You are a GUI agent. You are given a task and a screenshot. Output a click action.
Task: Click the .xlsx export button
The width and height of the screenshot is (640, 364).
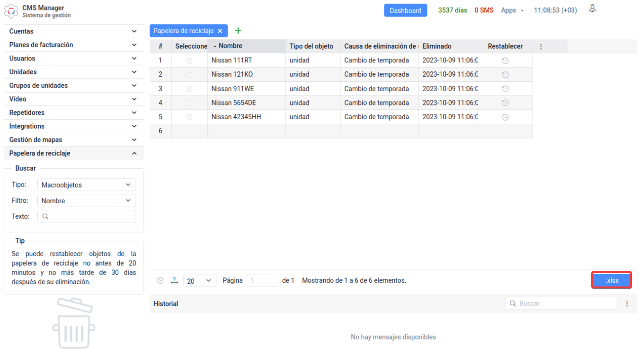(x=611, y=280)
